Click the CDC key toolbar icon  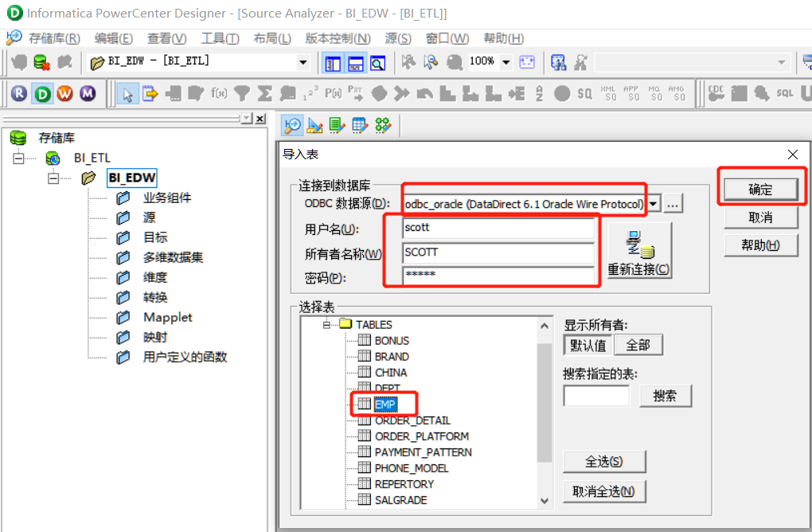coord(716,93)
